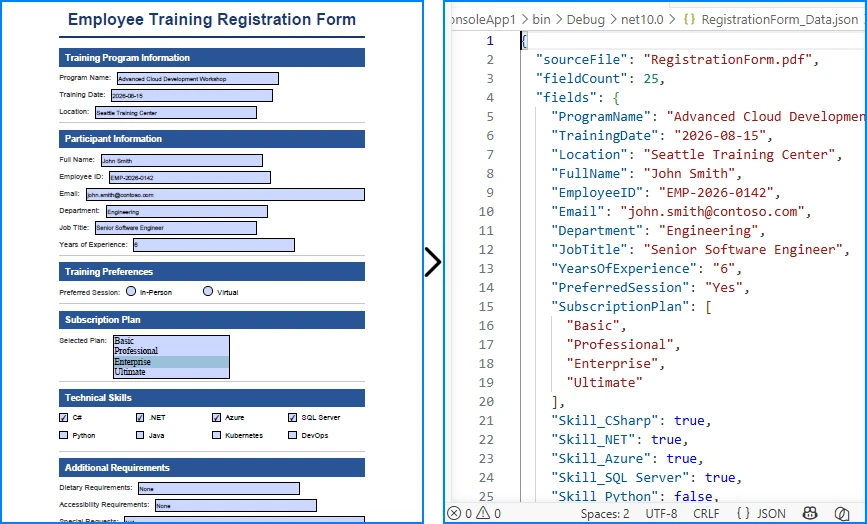
Task: Click the "EMP-2026-0142" JSON value
Action: click(x=715, y=192)
